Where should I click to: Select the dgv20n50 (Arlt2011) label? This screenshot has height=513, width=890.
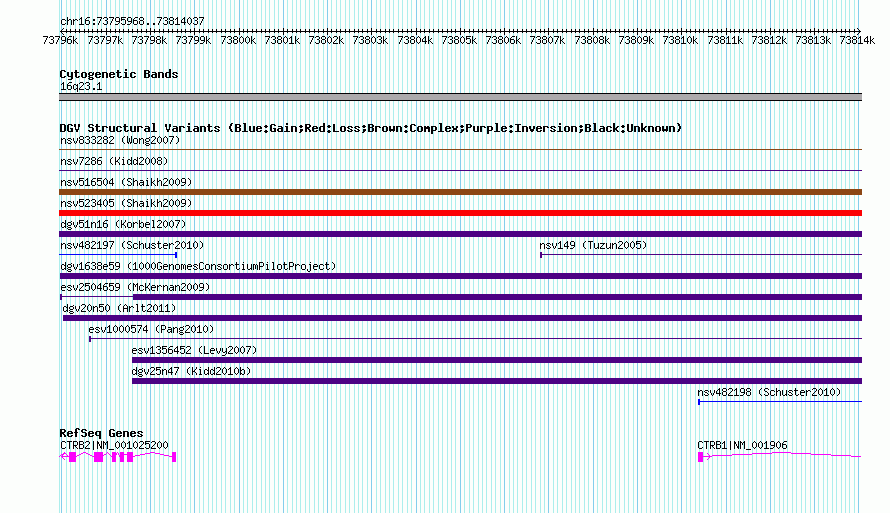pos(119,308)
